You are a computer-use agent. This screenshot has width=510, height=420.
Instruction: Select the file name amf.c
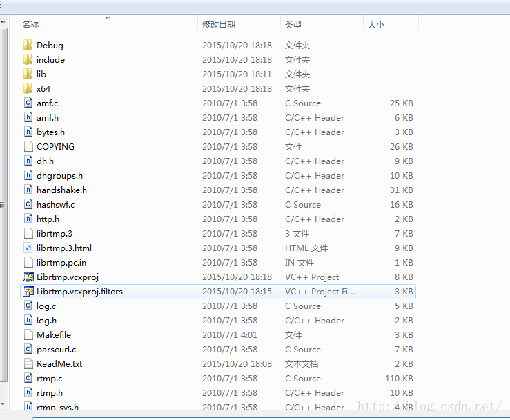click(x=47, y=103)
